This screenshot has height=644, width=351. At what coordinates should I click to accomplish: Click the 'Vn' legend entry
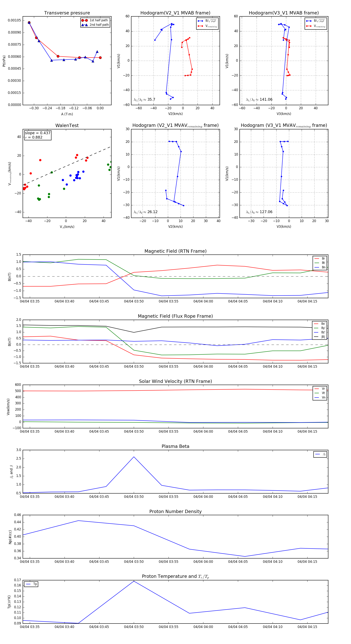click(320, 398)
